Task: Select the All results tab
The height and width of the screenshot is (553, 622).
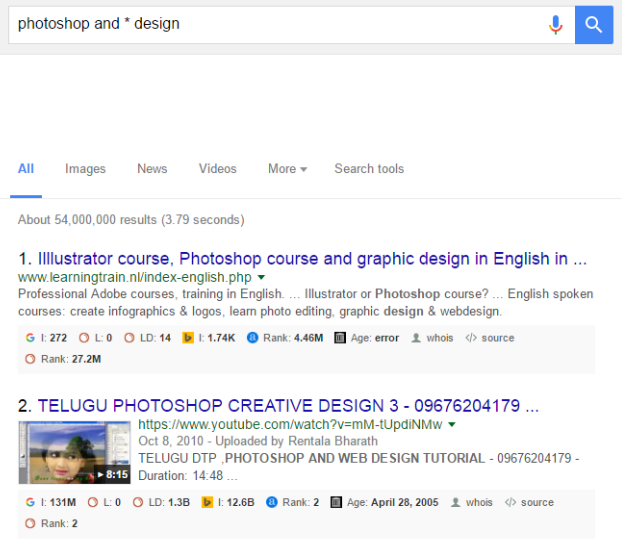Action: [26, 169]
